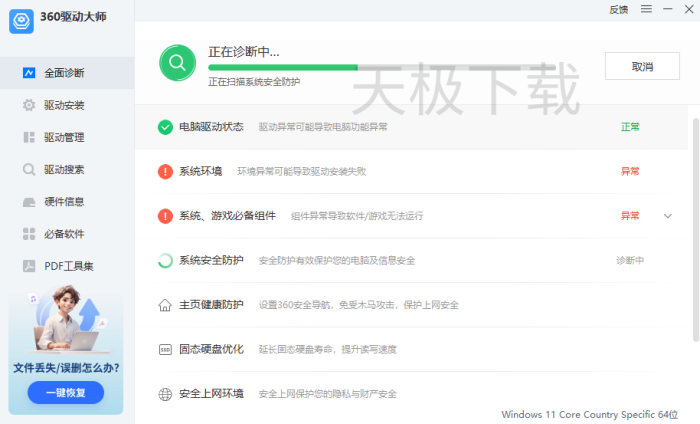Click the 硬件信息 hardware icon

[29, 202]
